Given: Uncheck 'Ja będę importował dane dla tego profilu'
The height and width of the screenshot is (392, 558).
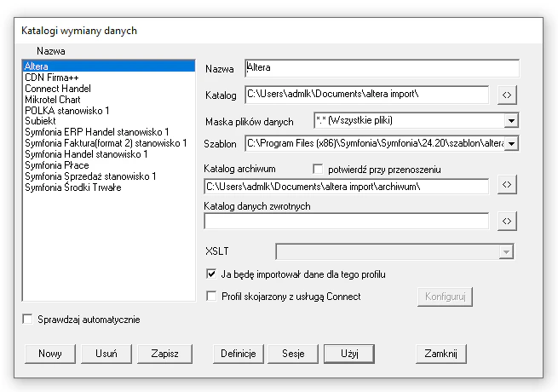Looking at the screenshot, I should tap(211, 274).
